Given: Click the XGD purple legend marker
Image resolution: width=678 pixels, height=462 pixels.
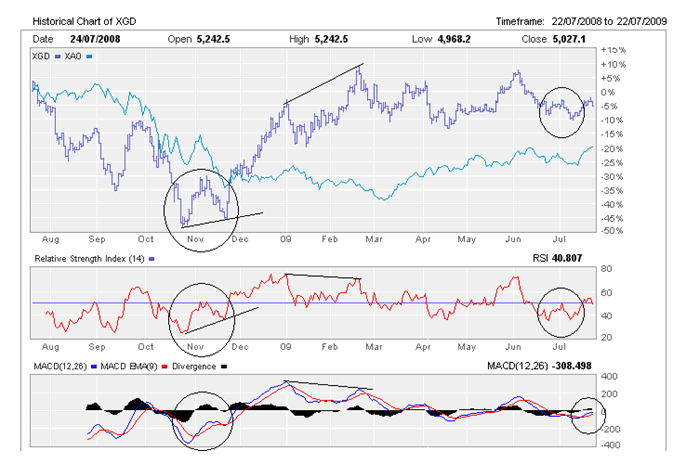Looking at the screenshot, I should click(x=58, y=59).
